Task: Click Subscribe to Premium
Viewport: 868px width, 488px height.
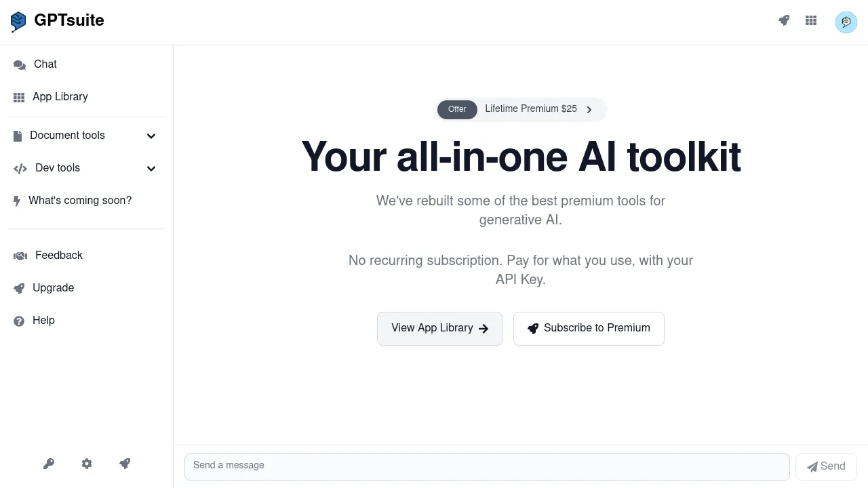Action: 589,328
